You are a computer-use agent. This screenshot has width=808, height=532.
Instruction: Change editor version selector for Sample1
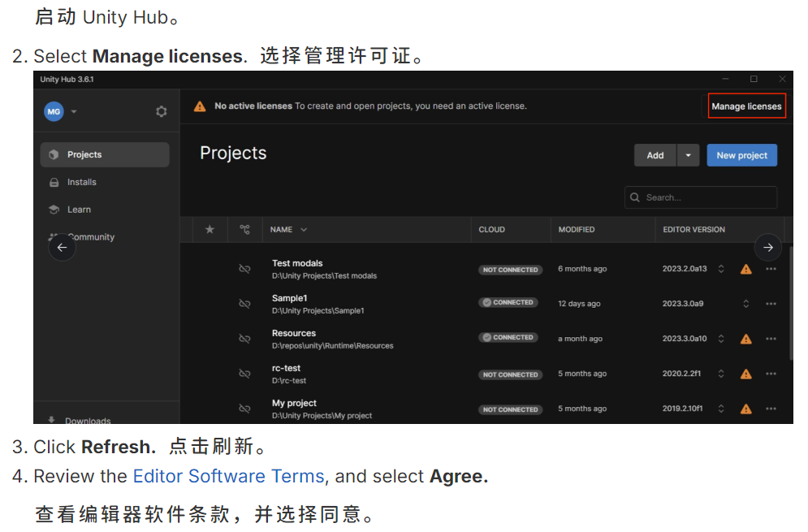tap(745, 304)
